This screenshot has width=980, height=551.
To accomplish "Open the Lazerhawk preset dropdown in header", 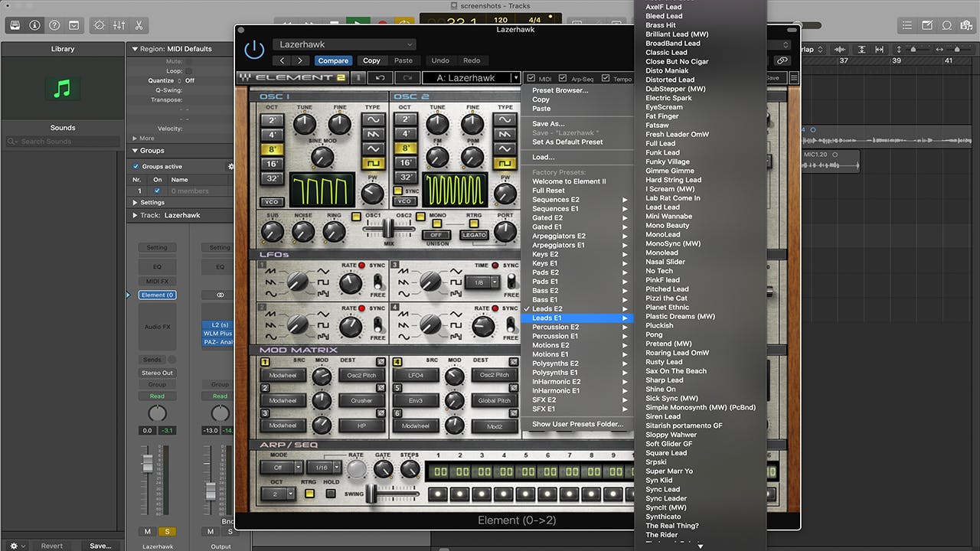I will coord(345,44).
